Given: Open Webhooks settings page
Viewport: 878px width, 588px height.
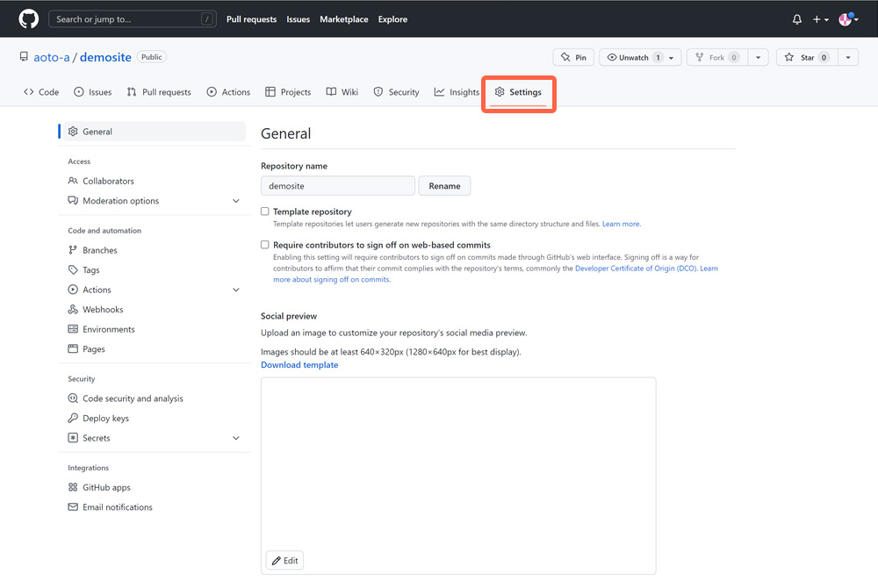Looking at the screenshot, I should click(x=95, y=310).
